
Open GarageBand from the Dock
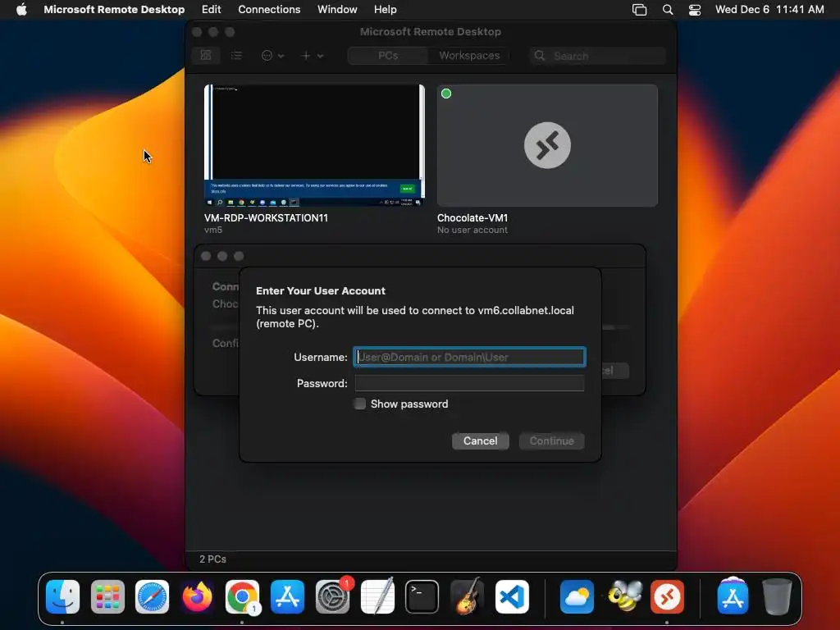click(467, 597)
